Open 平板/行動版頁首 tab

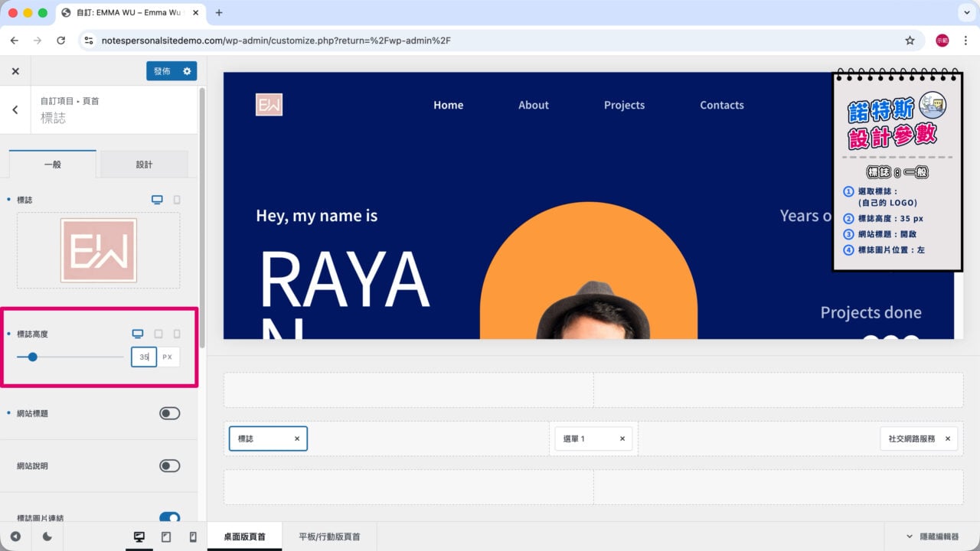[329, 537]
